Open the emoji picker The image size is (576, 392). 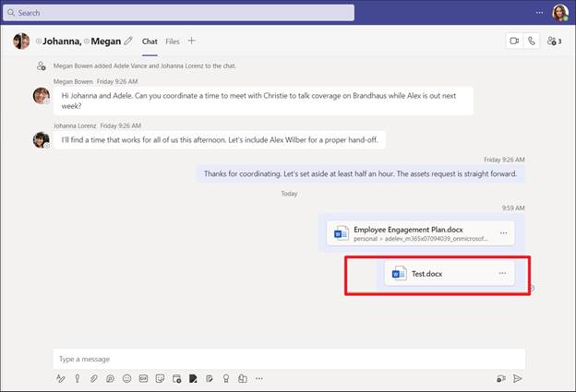126,378
